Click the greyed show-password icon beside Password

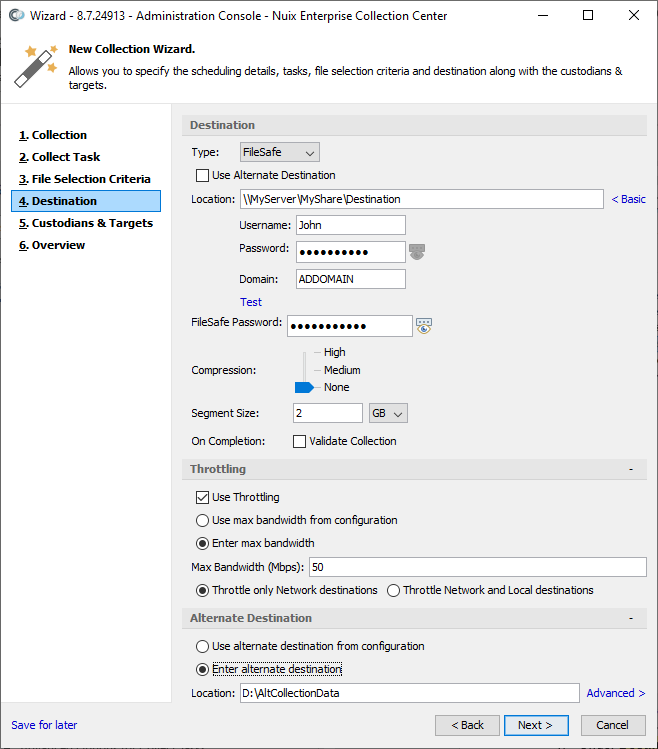click(417, 251)
